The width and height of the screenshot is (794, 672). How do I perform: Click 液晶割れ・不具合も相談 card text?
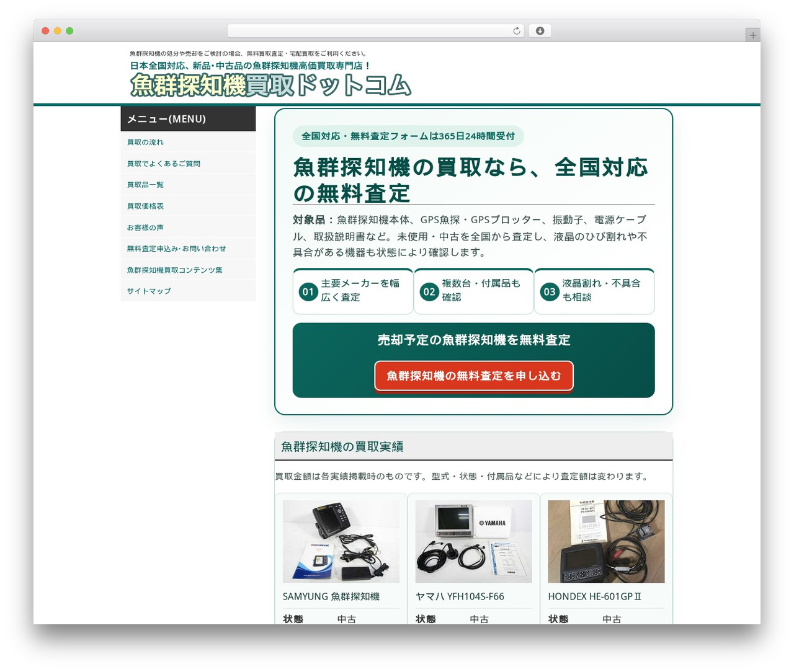coord(601,290)
